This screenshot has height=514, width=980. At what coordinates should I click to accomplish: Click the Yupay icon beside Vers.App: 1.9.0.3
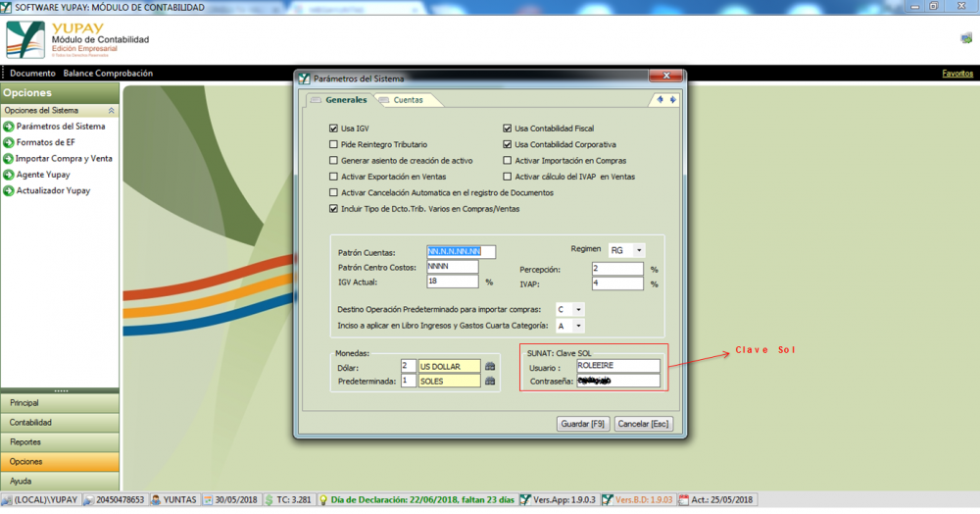tap(525, 500)
